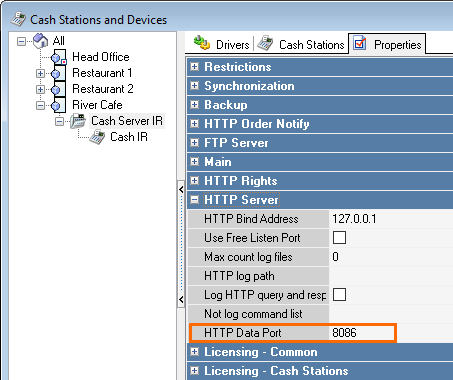Screen dimensions: 453x380
Task: Click the HTTP Bind Address label
Action: [251, 219]
